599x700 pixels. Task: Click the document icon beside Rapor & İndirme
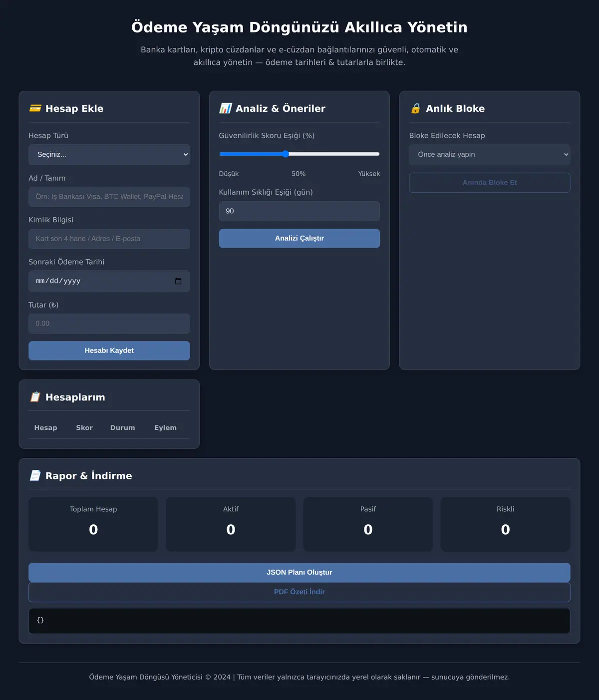[35, 475]
